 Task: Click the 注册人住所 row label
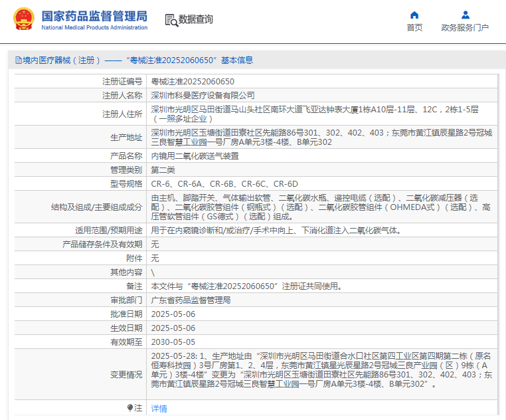point(122,114)
